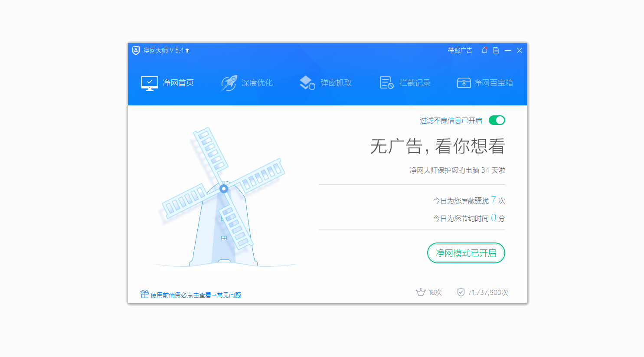Click the 净网大师 V 5.4 title text
The height and width of the screenshot is (357, 644).
point(163,50)
